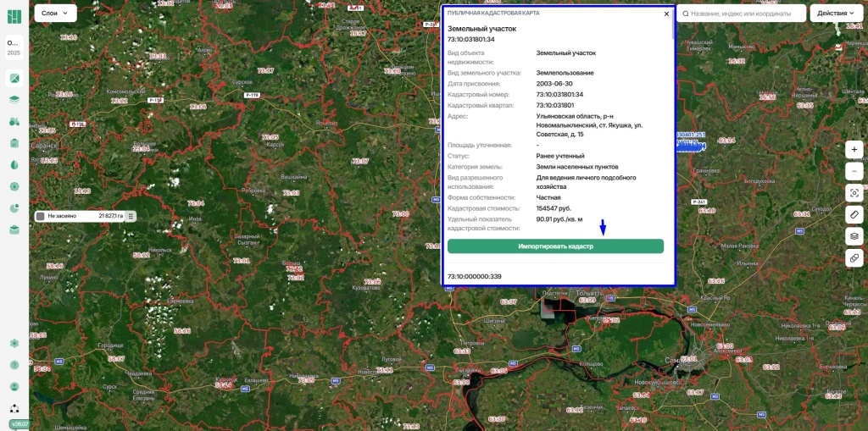
Task: Click the Публичная кадастровая карта header
Action: 493,13
